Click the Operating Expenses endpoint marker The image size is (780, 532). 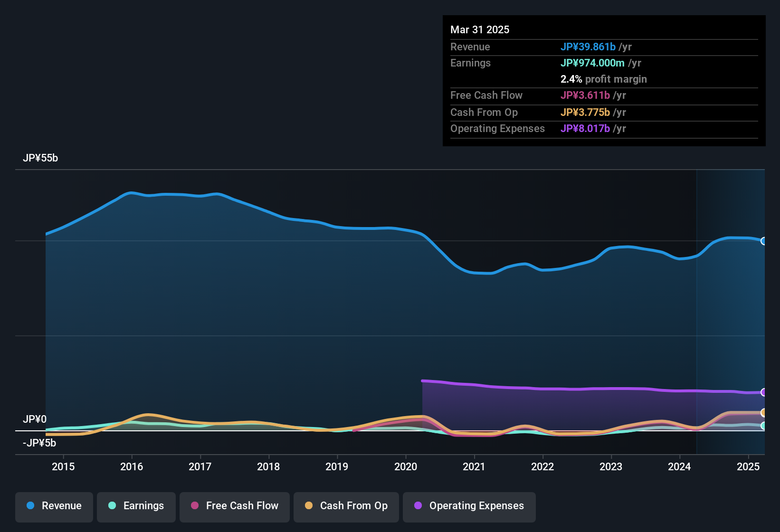tap(763, 392)
